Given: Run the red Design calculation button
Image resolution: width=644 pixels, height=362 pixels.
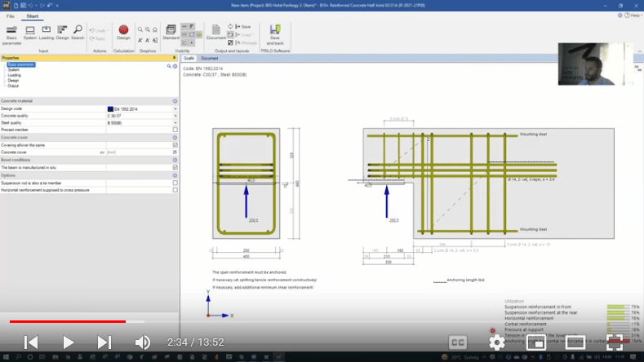Looking at the screenshot, I should [x=123, y=31].
